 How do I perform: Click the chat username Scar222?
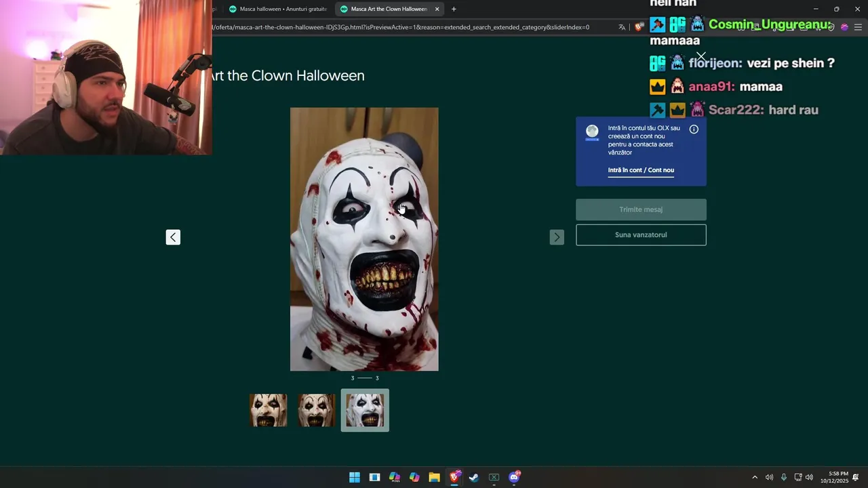click(x=736, y=110)
